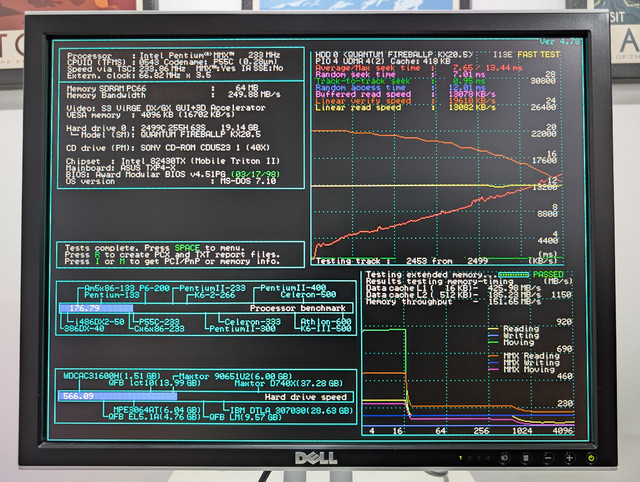The width and height of the screenshot is (640, 482).
Task: Click the Processor Intel Pentium MMX line
Action: pos(173,55)
